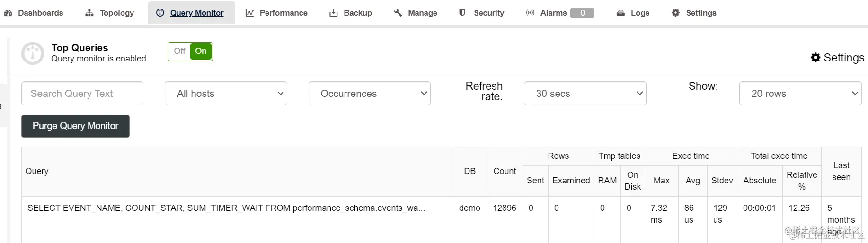Click the Backup download icon
This screenshot has width=868, height=243.
[334, 13]
